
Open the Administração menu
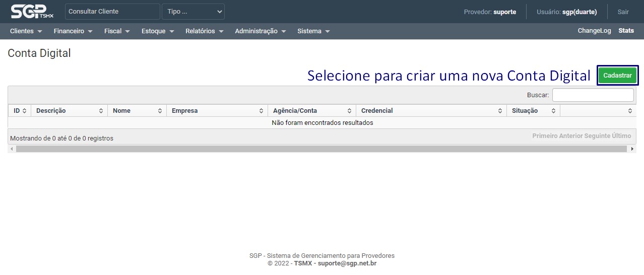coord(260,31)
